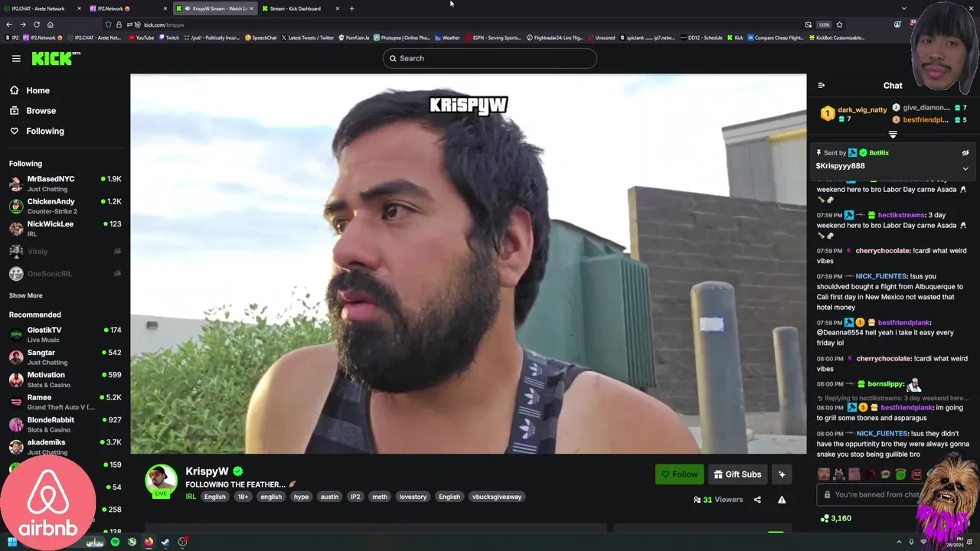Click the KrispyW stream video player
Image resolution: width=980 pixels, height=551 pixels.
(x=468, y=264)
